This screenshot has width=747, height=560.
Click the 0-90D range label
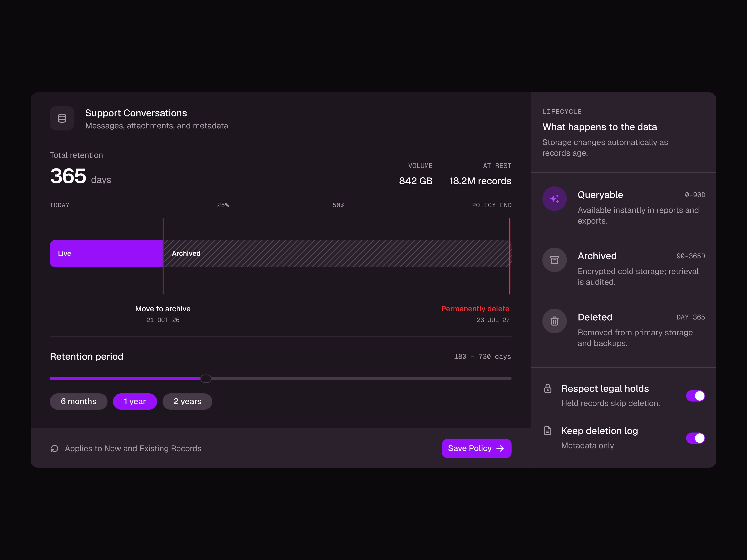pyautogui.click(x=695, y=195)
